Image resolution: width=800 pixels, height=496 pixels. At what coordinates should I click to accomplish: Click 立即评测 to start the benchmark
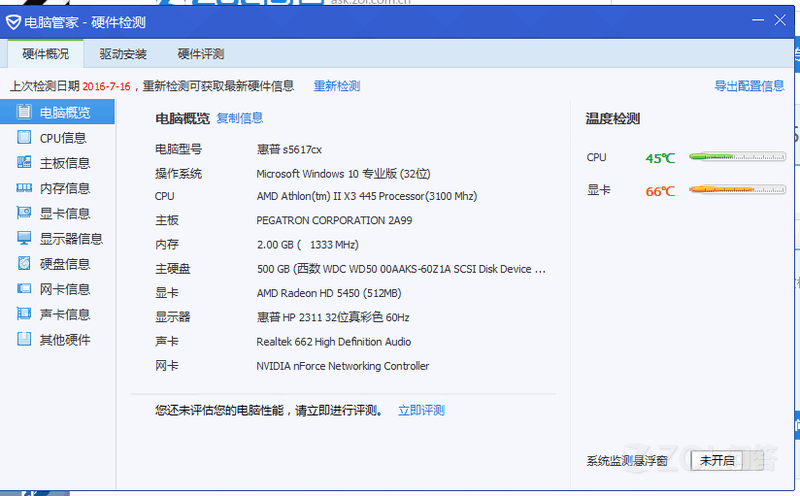point(421,410)
